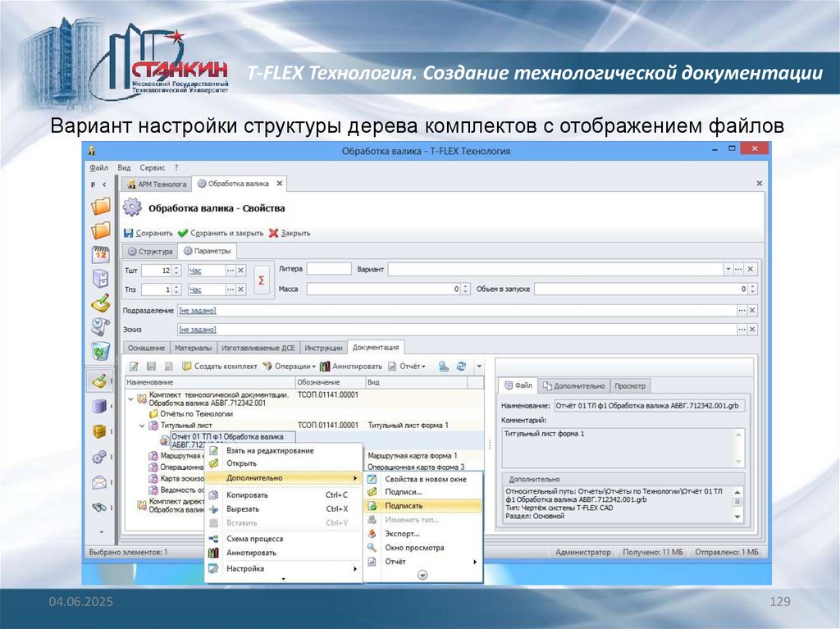This screenshot has width=840, height=629.
Task: Switch to the Материалы tab
Action: [x=193, y=348]
